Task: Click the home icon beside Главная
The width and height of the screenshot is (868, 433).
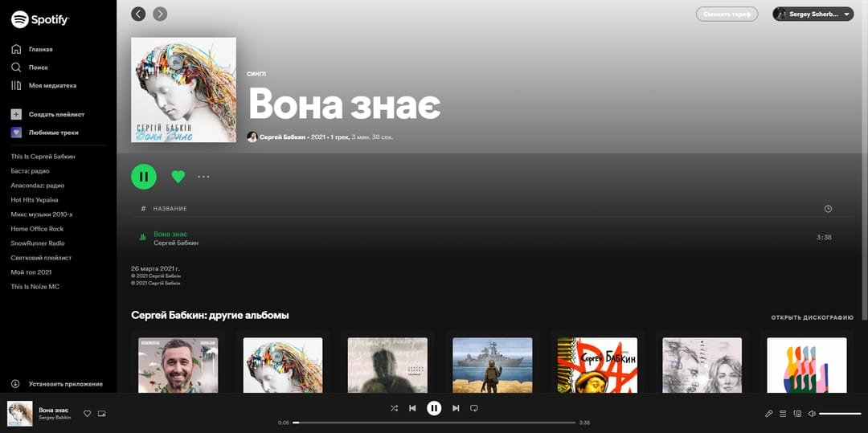Action: point(16,49)
